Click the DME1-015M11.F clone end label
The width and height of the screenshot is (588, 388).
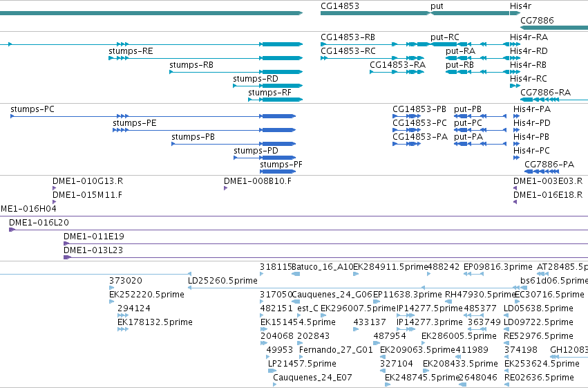coord(87,195)
